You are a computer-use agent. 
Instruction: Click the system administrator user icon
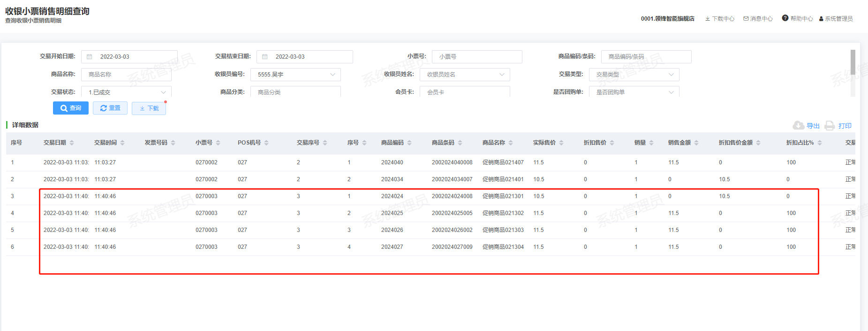point(822,19)
